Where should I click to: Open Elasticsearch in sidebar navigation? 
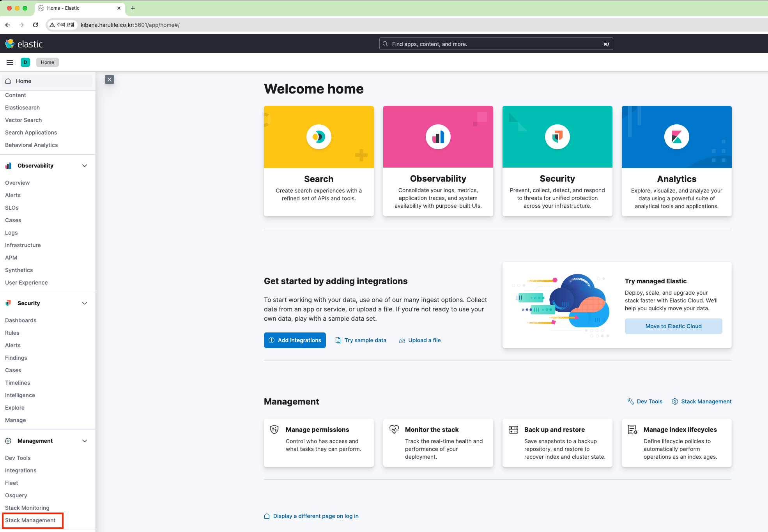coord(22,108)
